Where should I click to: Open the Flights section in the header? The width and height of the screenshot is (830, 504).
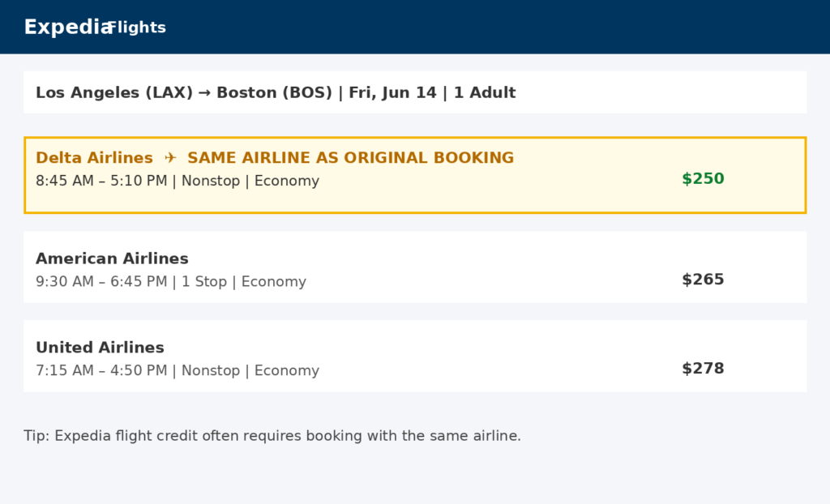coord(138,28)
